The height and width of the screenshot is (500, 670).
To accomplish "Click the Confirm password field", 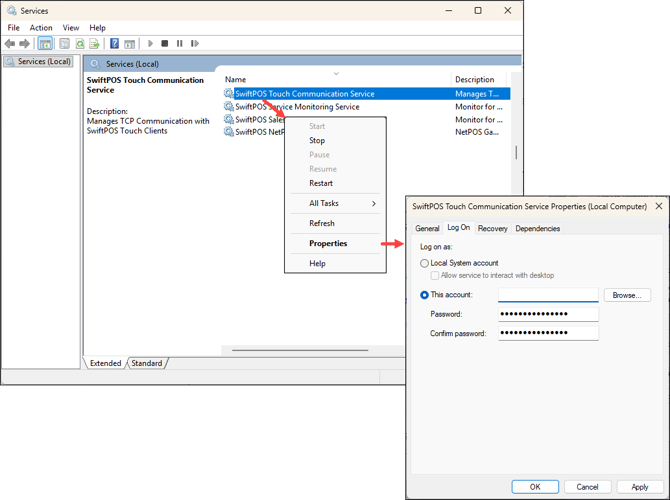I will coord(548,333).
